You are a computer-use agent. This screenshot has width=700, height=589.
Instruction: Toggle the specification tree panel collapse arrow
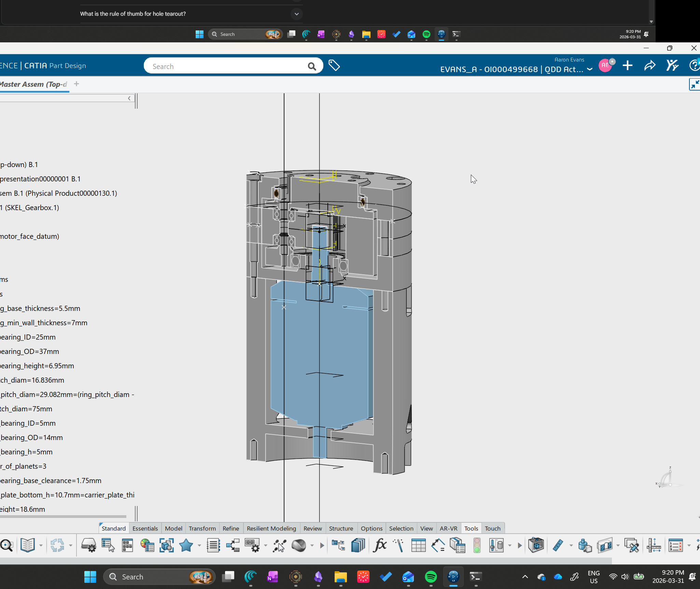pyautogui.click(x=129, y=98)
